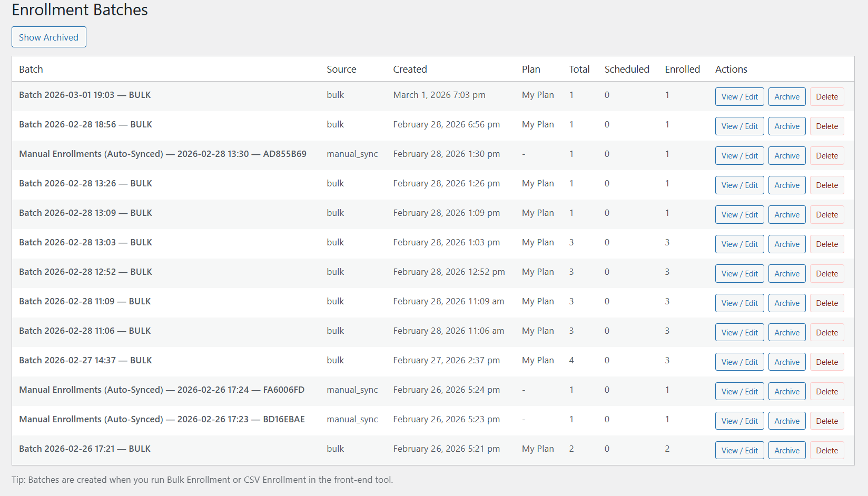Viewport: 868px width, 496px height.
Task: View / Edit the Batch 2026-02-28 11:06 batch
Action: pos(739,332)
